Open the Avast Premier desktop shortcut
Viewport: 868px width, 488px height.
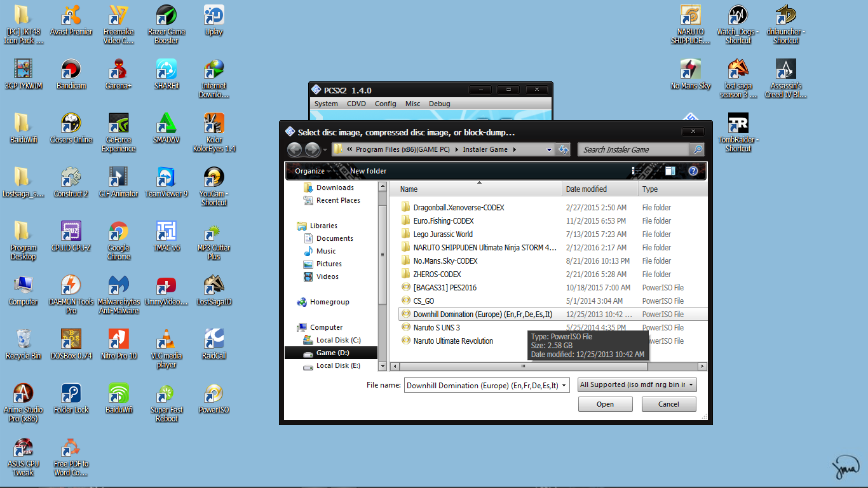71,21
